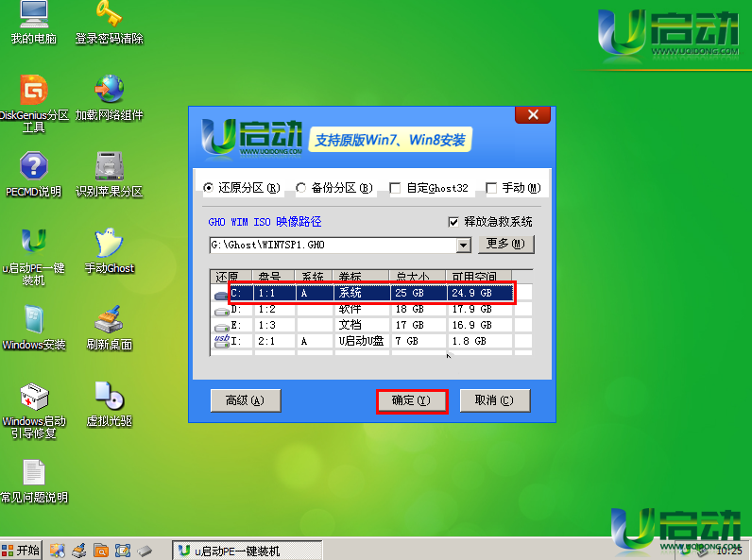Screen dimensions: 752x560
Task: Launch Windows安装 desktop icon
Action: coord(34,319)
